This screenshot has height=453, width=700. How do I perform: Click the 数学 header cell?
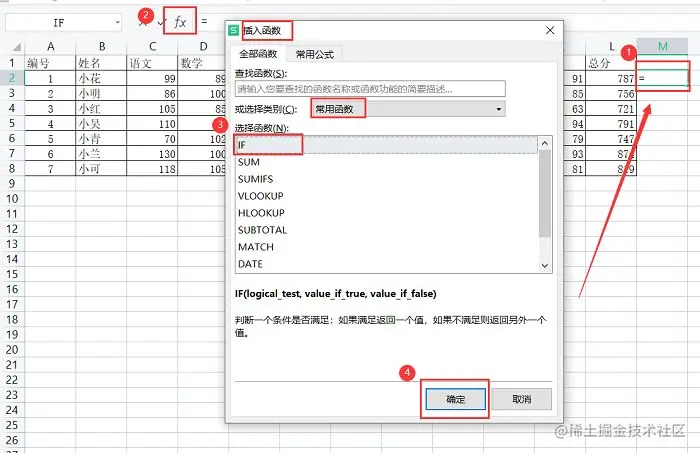point(202,63)
